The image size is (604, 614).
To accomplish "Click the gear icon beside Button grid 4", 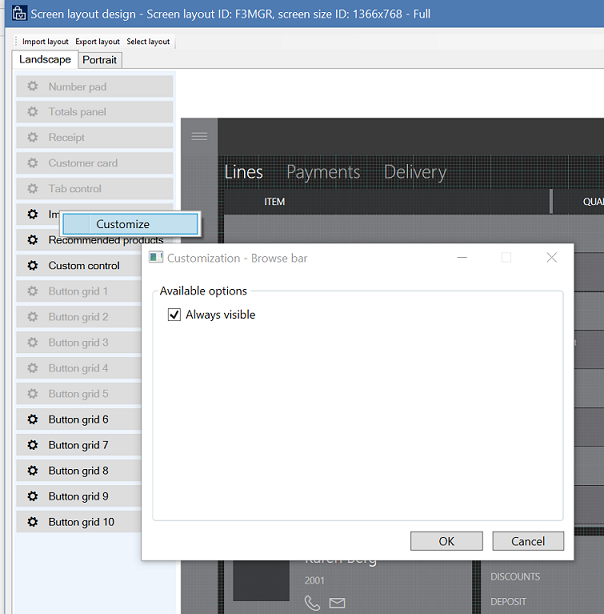I will pyautogui.click(x=33, y=368).
